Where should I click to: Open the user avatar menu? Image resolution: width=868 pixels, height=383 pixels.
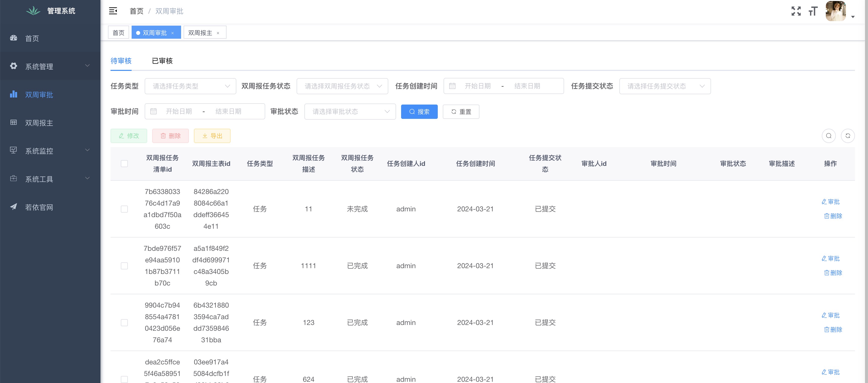(x=836, y=11)
